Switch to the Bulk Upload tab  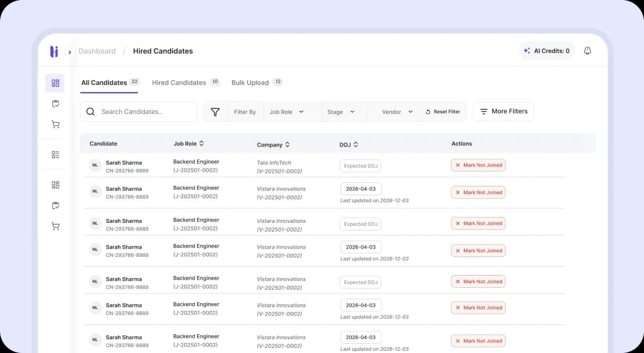250,83
